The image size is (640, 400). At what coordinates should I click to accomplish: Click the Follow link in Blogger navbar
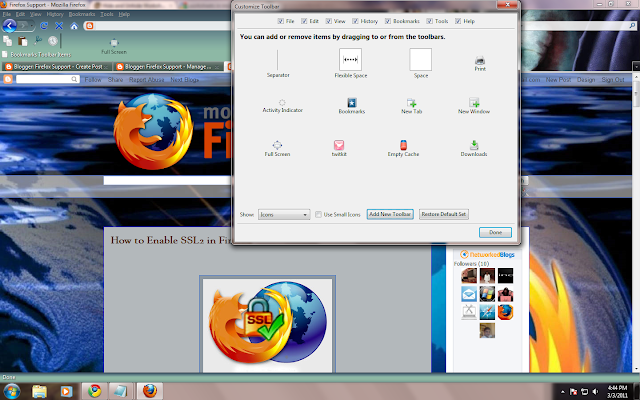pos(93,80)
